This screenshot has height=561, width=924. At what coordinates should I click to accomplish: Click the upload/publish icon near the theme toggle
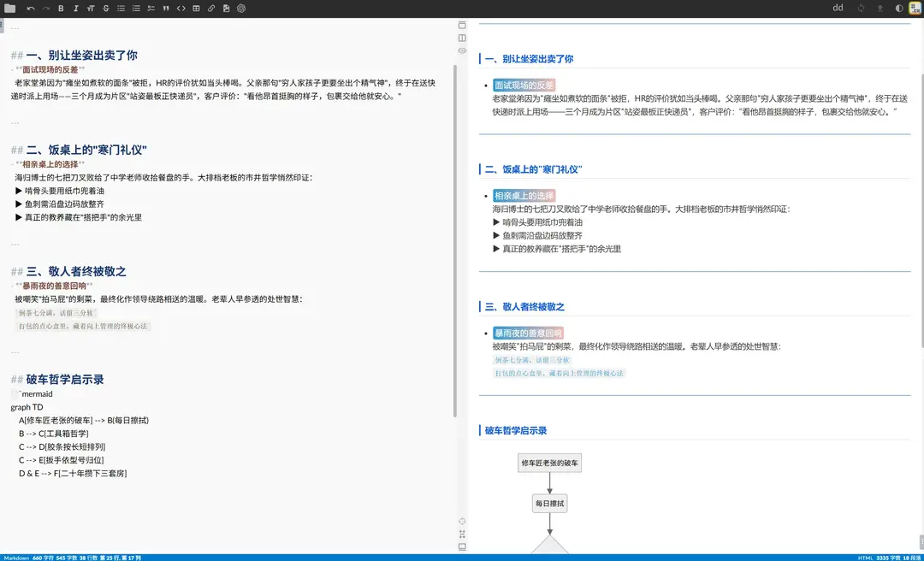pos(880,8)
